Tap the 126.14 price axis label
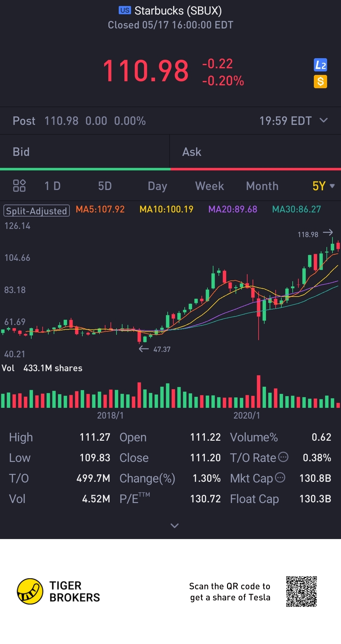 (17, 226)
